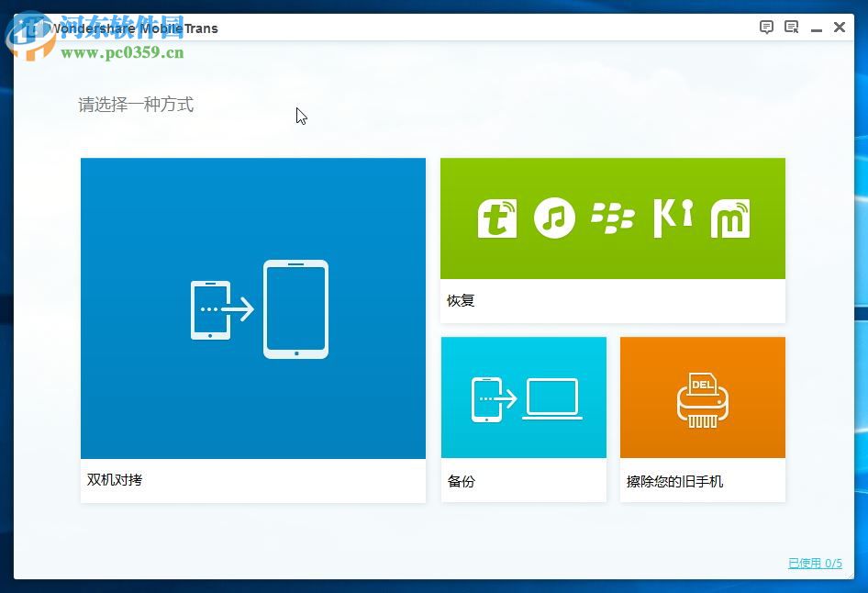
Task: Select the TunesGo icon in the restore tile
Action: pyautogui.click(x=496, y=218)
